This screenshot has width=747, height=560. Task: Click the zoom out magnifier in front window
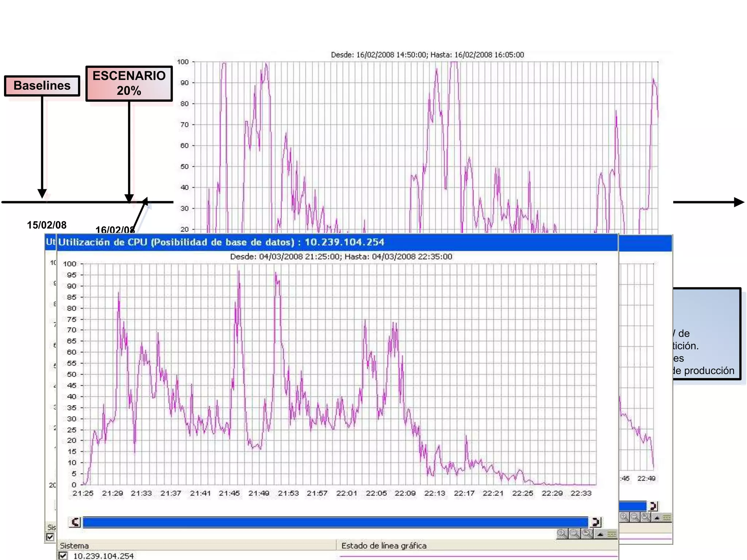[574, 534]
